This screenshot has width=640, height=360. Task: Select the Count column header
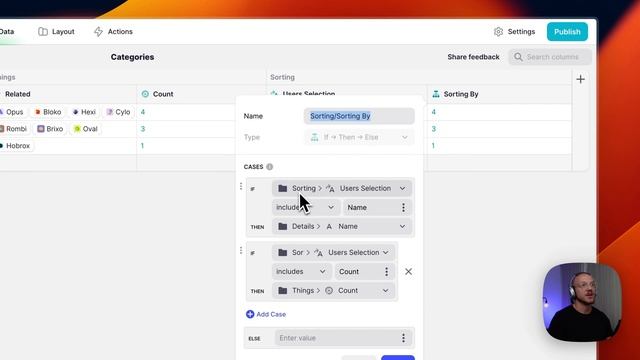click(x=201, y=94)
